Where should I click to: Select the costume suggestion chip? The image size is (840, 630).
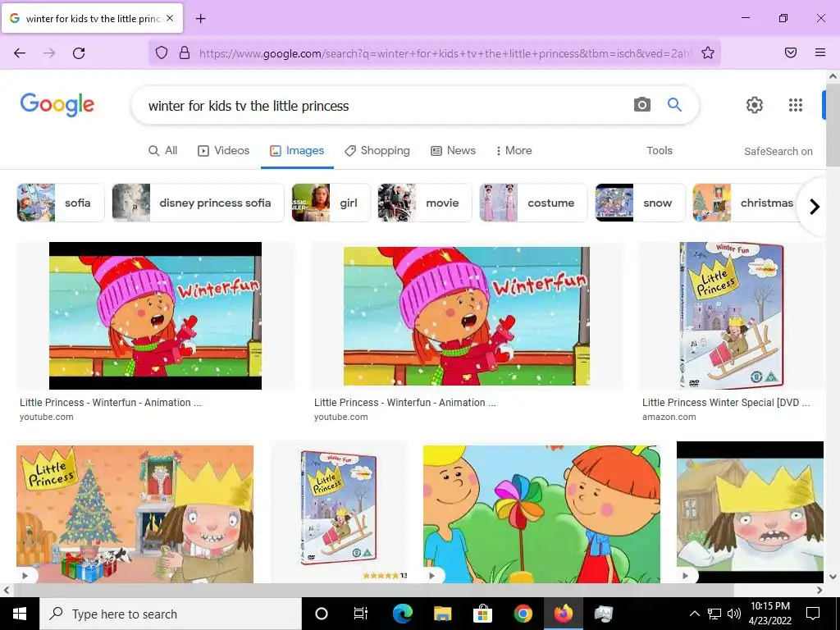533,203
